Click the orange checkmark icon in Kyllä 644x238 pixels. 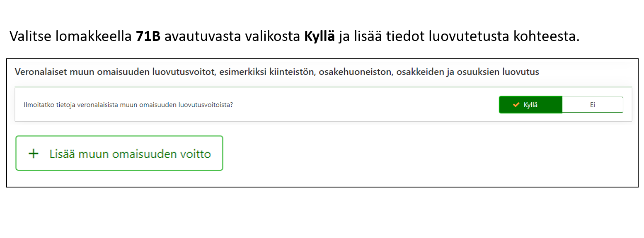tap(516, 105)
